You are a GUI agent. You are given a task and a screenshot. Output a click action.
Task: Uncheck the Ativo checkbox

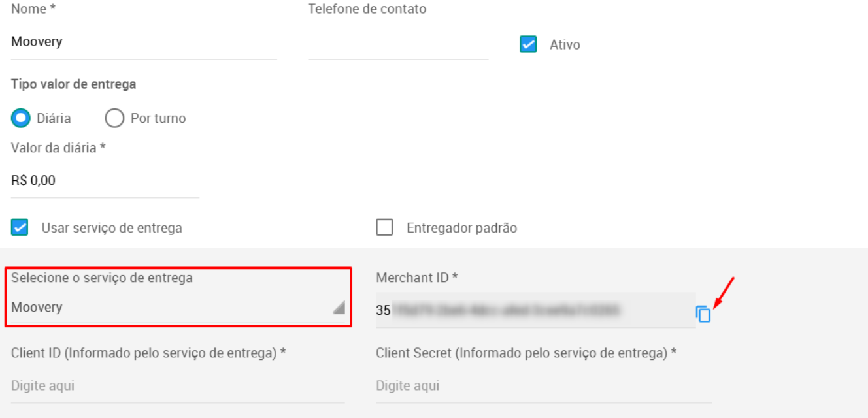pos(528,44)
